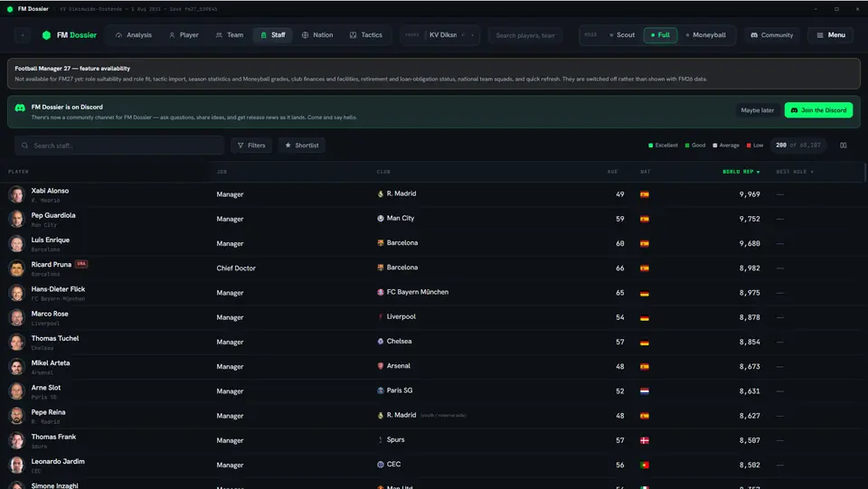The width and height of the screenshot is (868, 489).
Task: Go to the Nation tab
Action: point(317,35)
